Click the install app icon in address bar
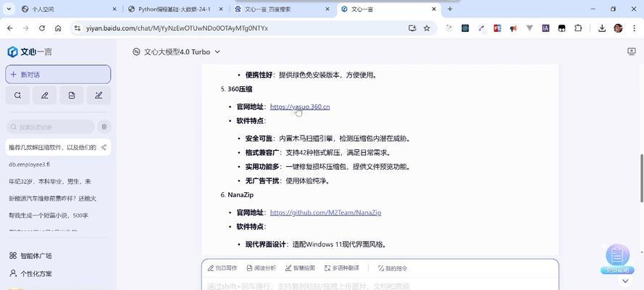This screenshot has width=644, height=290. pyautogui.click(x=412, y=28)
